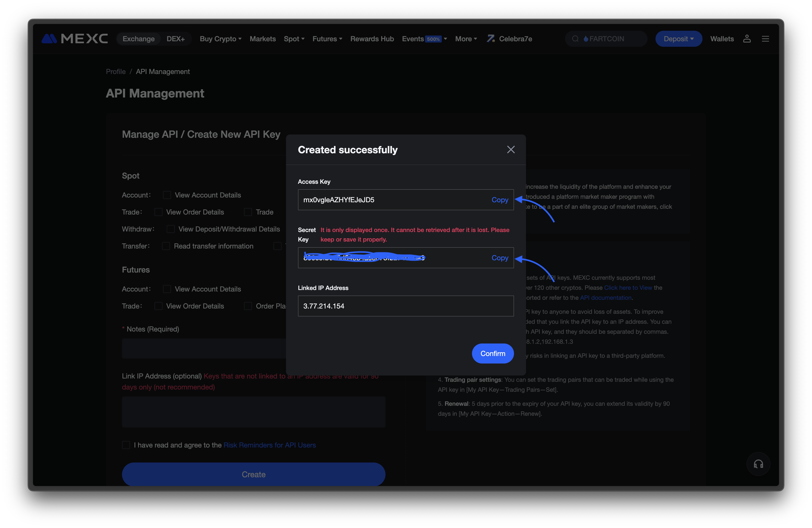Open the hamburger menu icon
Viewport: 812px width, 528px height.
(x=765, y=39)
